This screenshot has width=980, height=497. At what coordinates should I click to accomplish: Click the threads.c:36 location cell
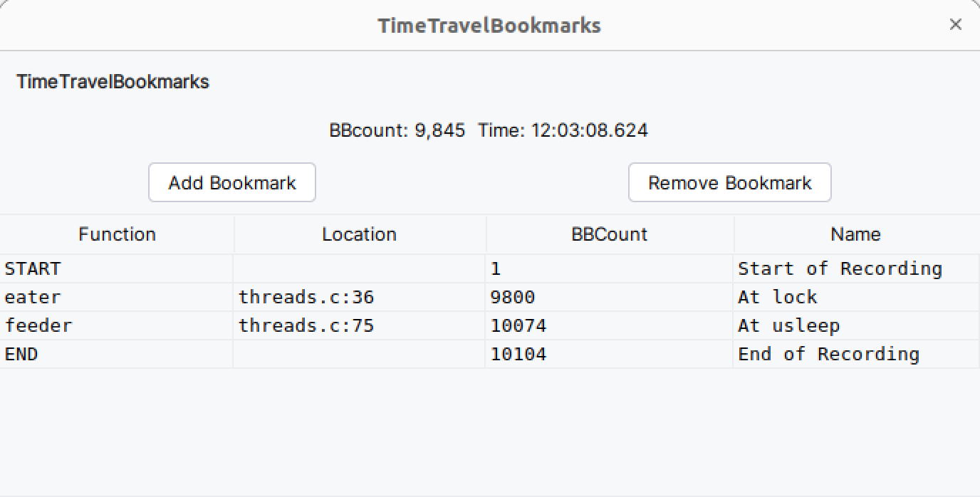coord(360,297)
